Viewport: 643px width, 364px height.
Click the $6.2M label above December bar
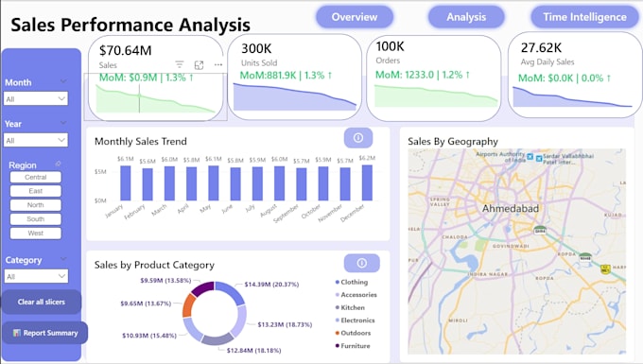(x=367, y=158)
